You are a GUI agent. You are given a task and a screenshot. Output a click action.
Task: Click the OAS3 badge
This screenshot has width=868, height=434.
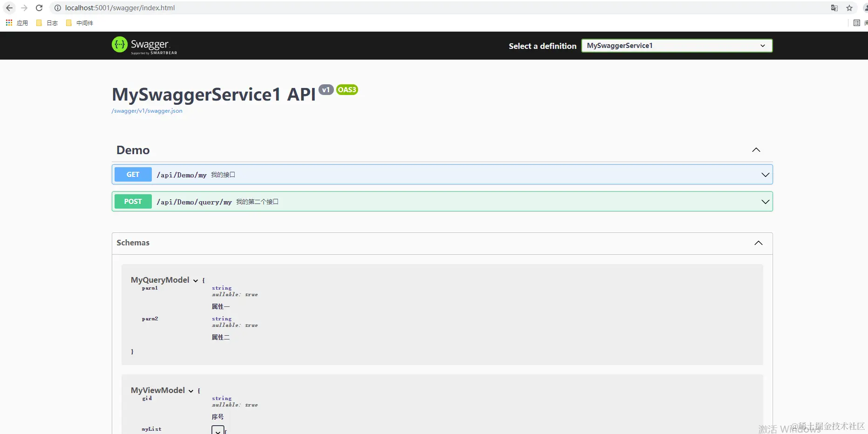pyautogui.click(x=347, y=90)
